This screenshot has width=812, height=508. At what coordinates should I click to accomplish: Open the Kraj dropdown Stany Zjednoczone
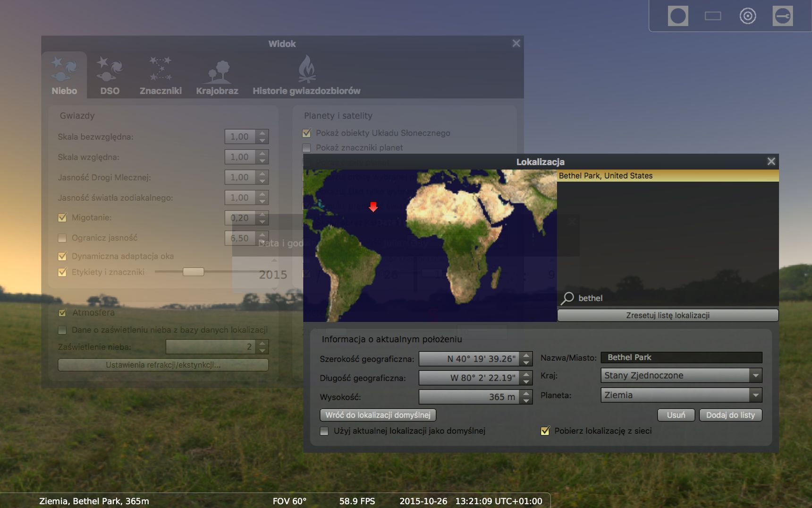[x=681, y=376]
